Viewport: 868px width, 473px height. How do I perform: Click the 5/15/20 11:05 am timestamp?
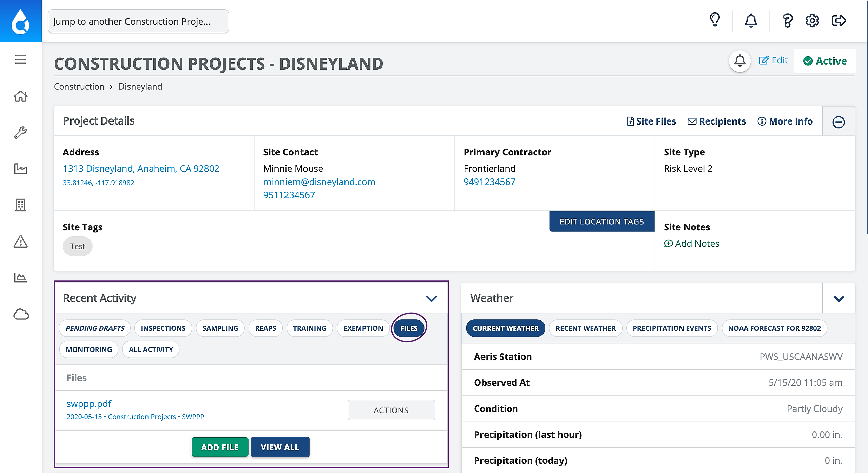point(805,382)
